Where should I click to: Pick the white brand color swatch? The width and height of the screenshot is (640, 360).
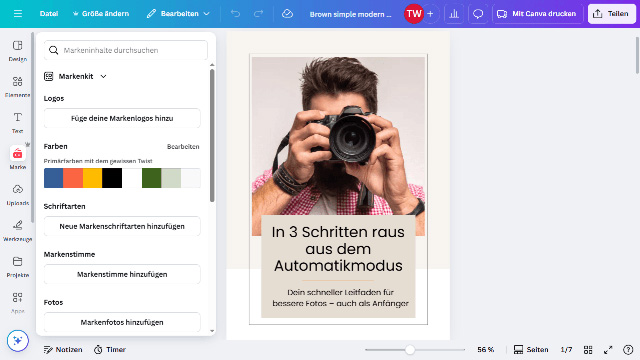132,178
